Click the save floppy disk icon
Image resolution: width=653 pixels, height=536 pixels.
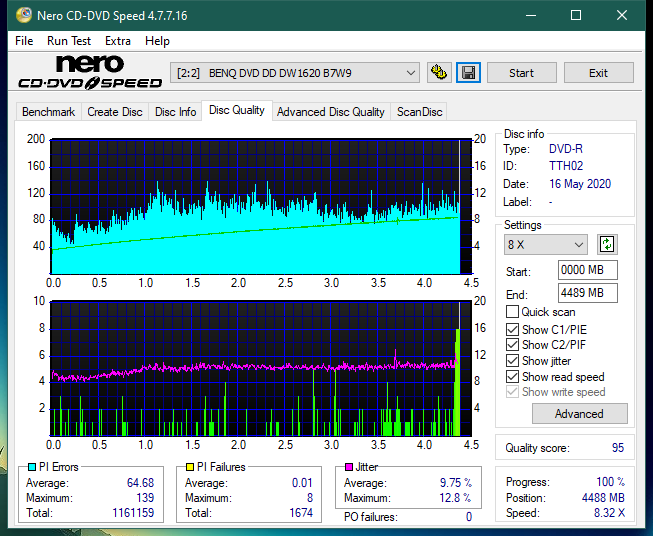[x=469, y=73]
